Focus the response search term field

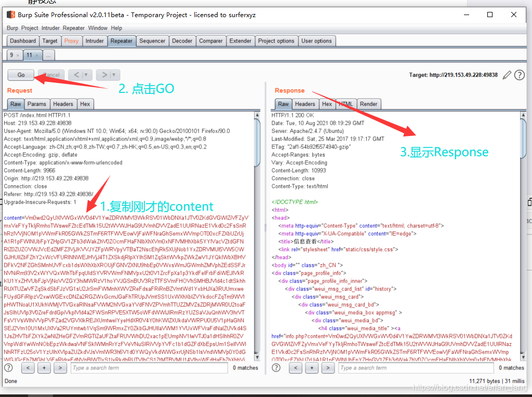[416, 368]
